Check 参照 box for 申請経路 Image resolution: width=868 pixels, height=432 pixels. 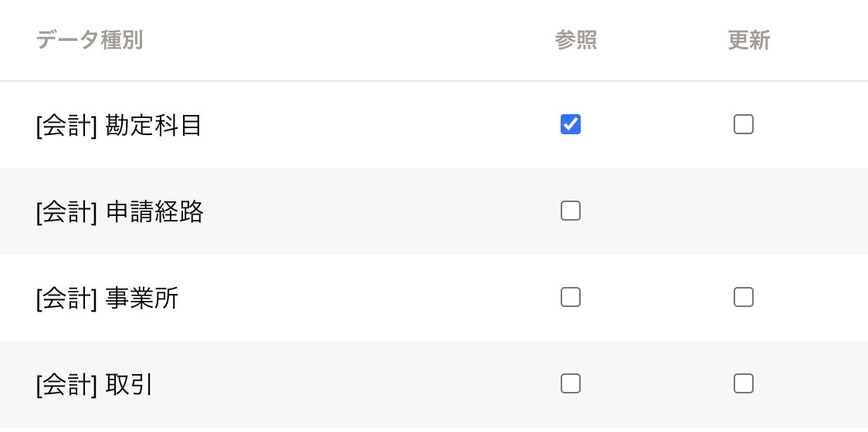click(571, 211)
